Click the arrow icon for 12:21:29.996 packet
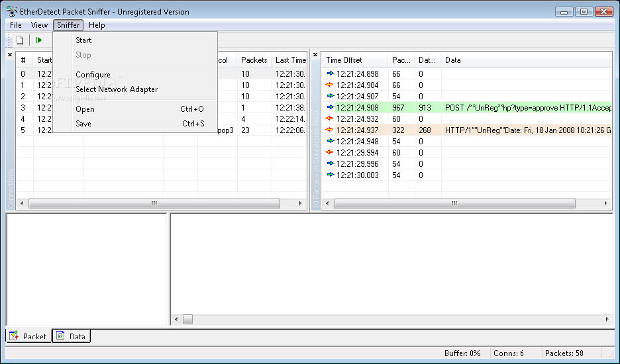This screenshot has height=364, width=620. tap(330, 163)
